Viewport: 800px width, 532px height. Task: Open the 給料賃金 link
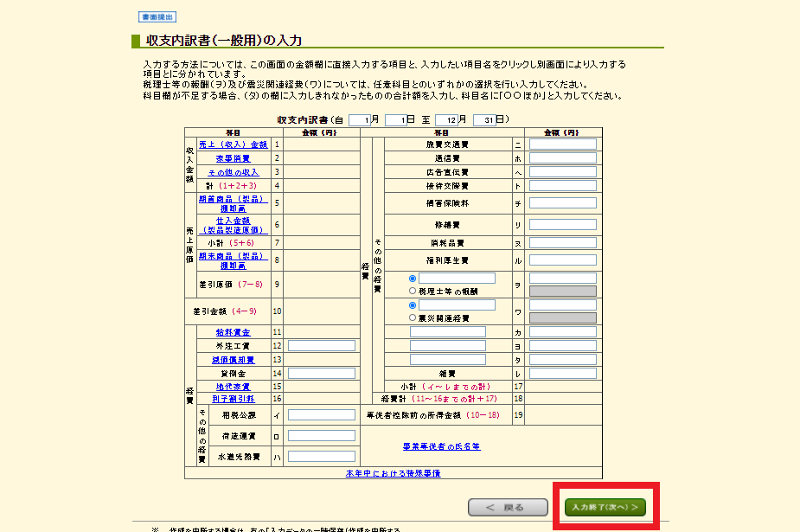coord(234,332)
